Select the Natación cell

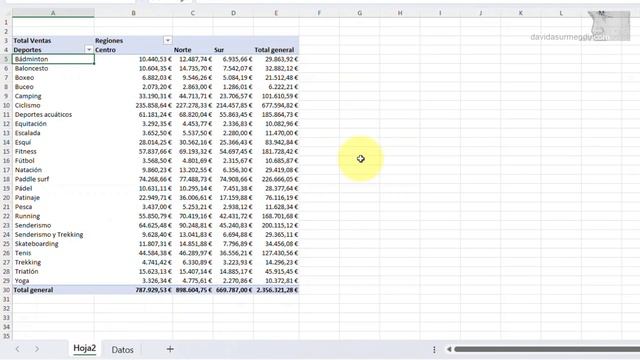(x=53, y=170)
